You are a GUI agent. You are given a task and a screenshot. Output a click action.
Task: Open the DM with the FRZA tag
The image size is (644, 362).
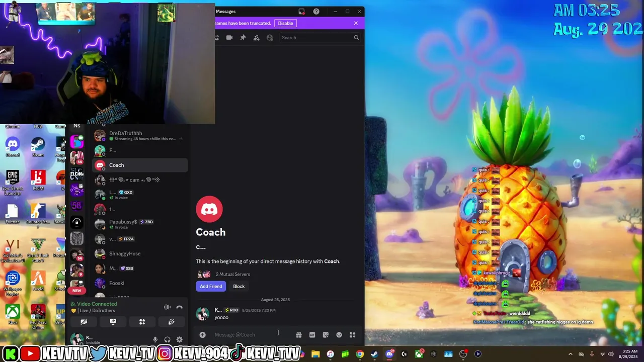coord(140,239)
